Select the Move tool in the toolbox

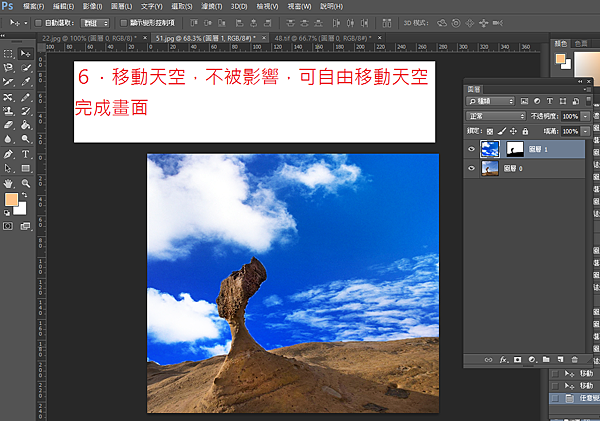tap(26, 54)
